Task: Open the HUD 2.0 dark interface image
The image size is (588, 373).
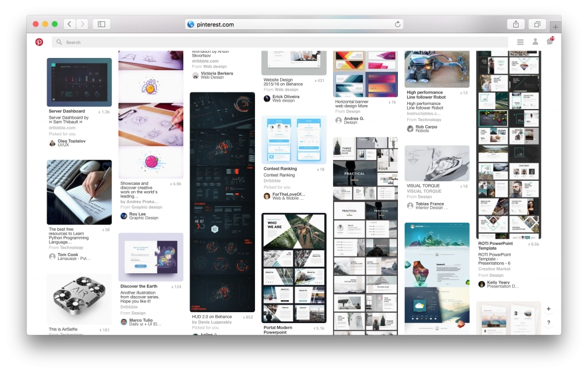Action: 222,202
